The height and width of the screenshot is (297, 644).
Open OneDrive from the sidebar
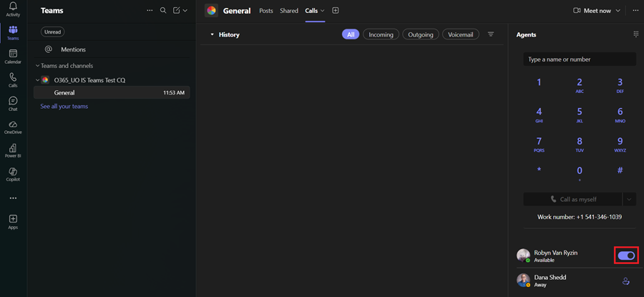pyautogui.click(x=13, y=127)
